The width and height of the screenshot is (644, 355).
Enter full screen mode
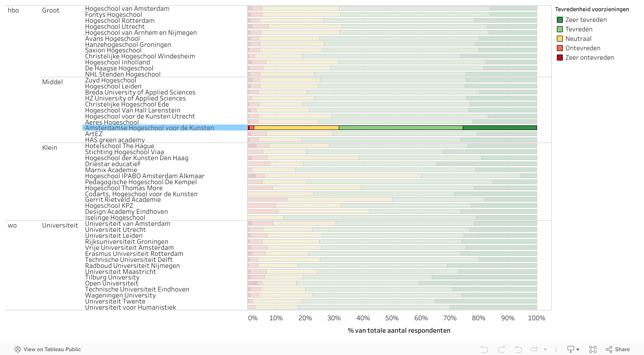(593, 349)
